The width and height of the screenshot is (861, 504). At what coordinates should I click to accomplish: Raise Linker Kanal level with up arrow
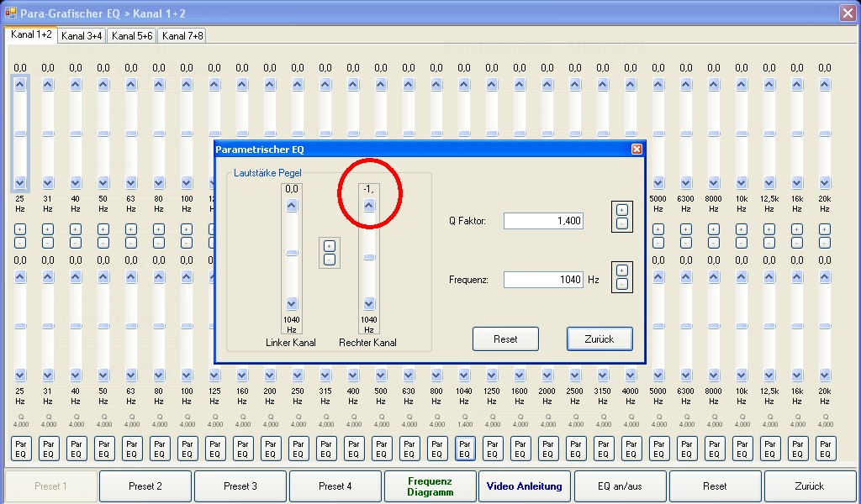[292, 206]
